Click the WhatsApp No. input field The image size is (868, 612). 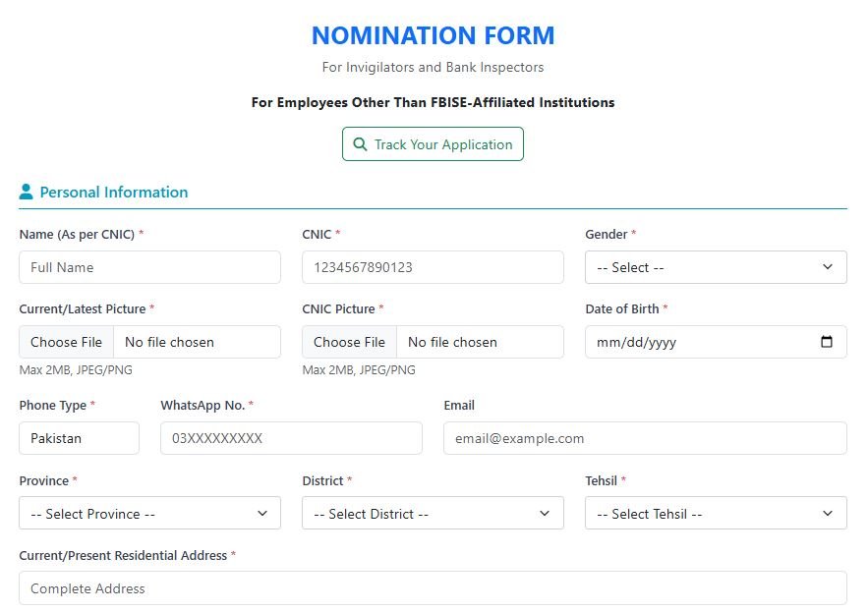pyautogui.click(x=291, y=438)
